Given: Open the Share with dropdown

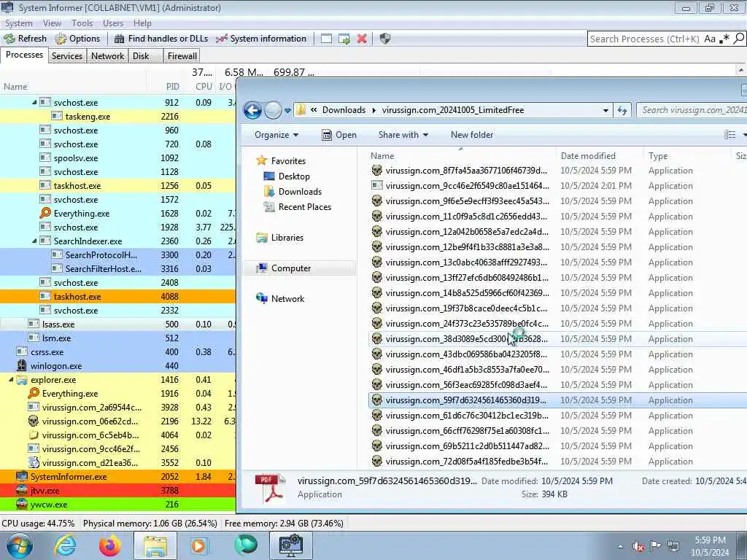Looking at the screenshot, I should coord(403,135).
